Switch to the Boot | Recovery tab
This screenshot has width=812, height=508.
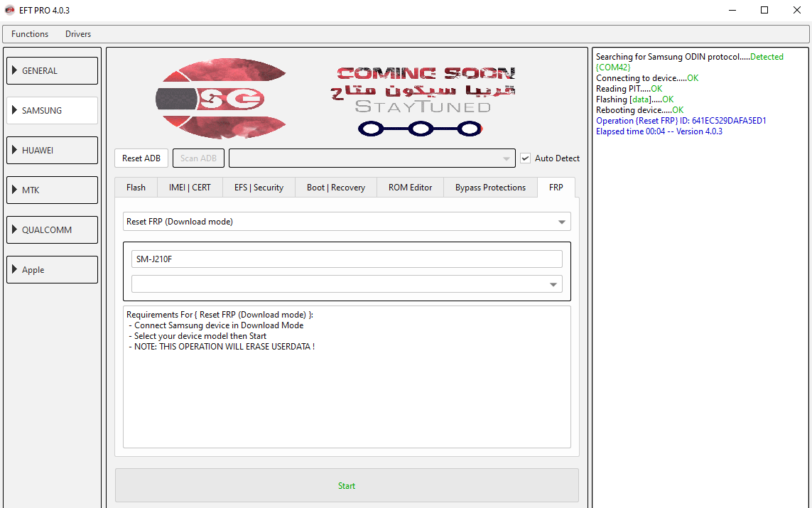pos(336,188)
